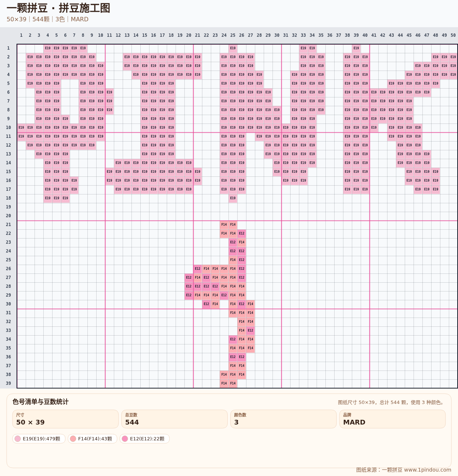Click the 'E19(E19):479颗' legend label
The width and height of the screenshot is (458, 476).
coord(42,439)
